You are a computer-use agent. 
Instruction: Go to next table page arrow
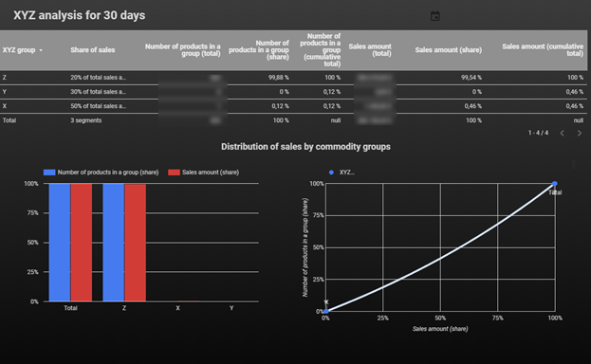[580, 133]
